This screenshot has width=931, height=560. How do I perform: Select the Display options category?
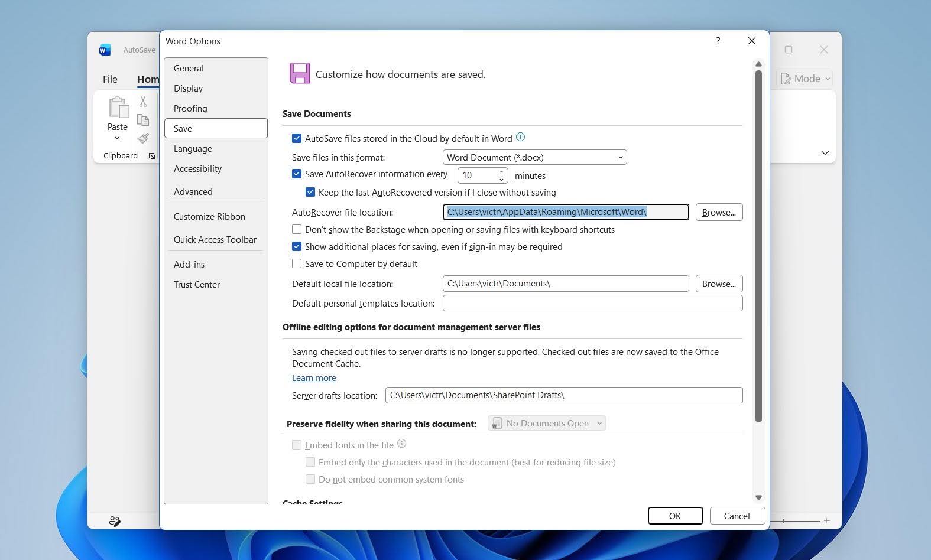pyautogui.click(x=216, y=89)
